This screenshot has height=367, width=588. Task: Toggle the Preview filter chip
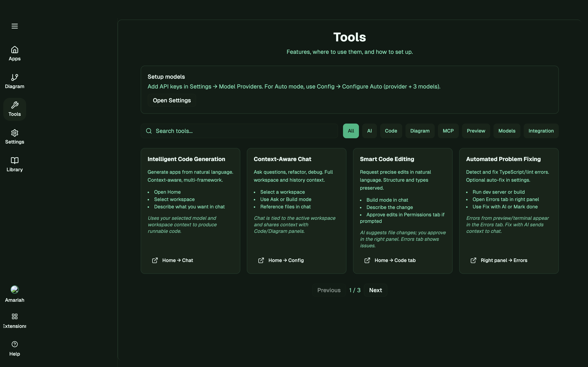coord(476,131)
